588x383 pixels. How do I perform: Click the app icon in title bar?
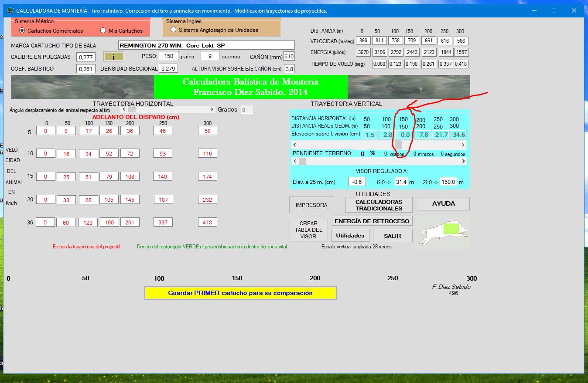(10, 10)
